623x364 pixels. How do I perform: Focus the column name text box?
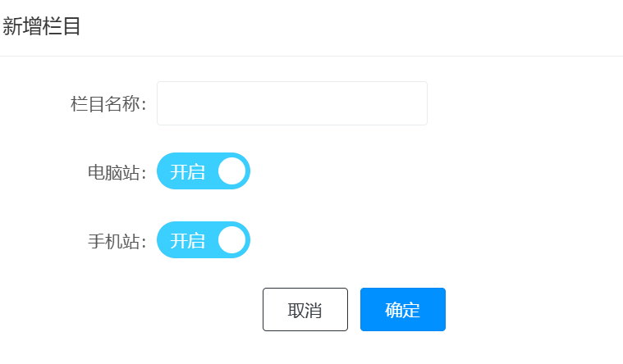click(x=291, y=103)
